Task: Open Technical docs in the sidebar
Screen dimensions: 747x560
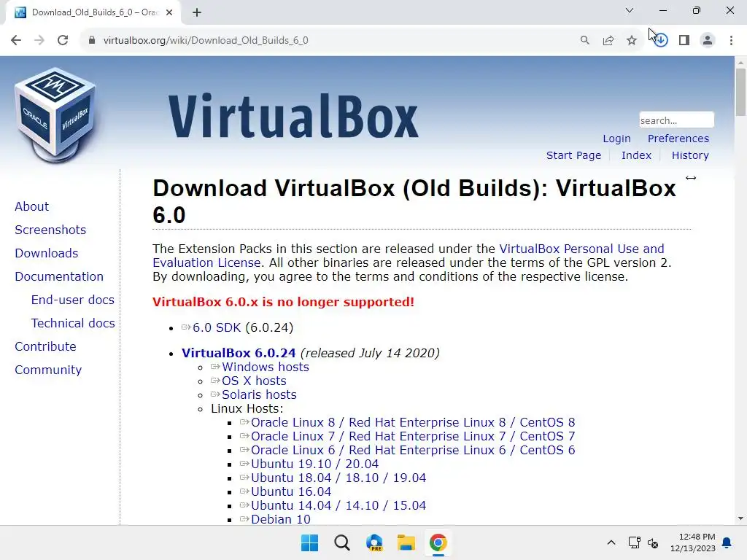Action: click(x=74, y=323)
